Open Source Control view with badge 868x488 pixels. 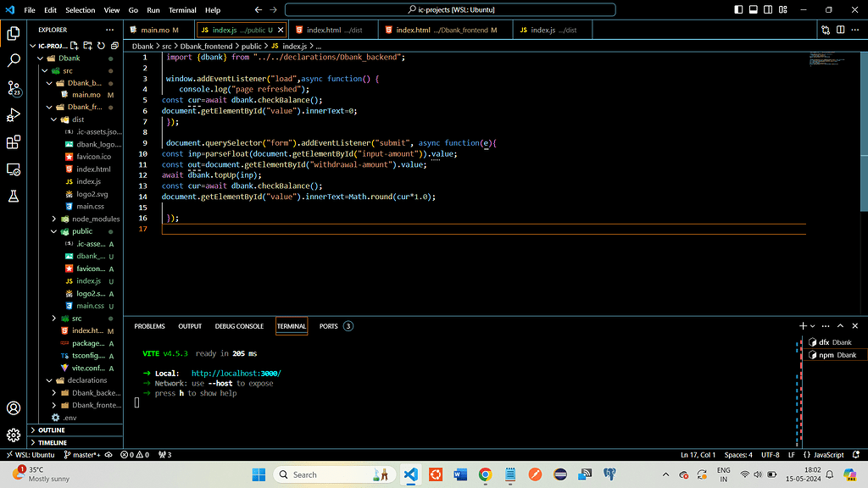point(14,87)
